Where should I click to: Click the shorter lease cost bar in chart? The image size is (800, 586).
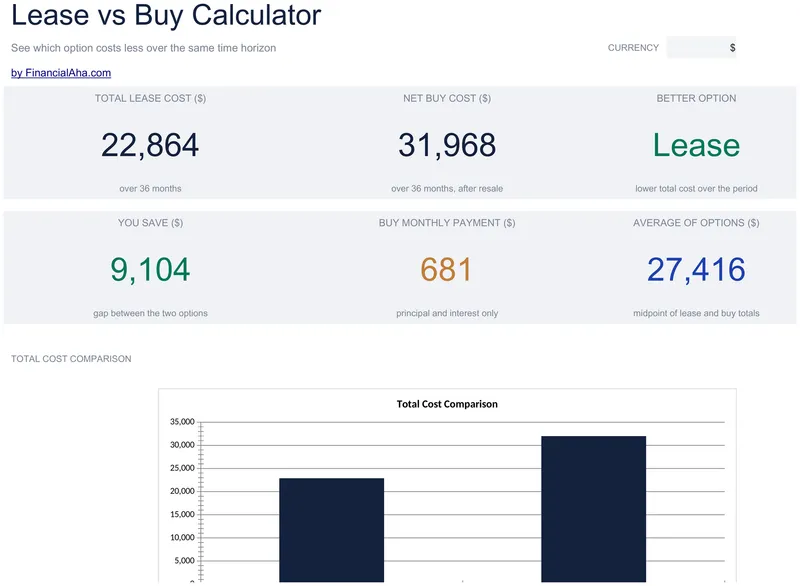coord(332,530)
